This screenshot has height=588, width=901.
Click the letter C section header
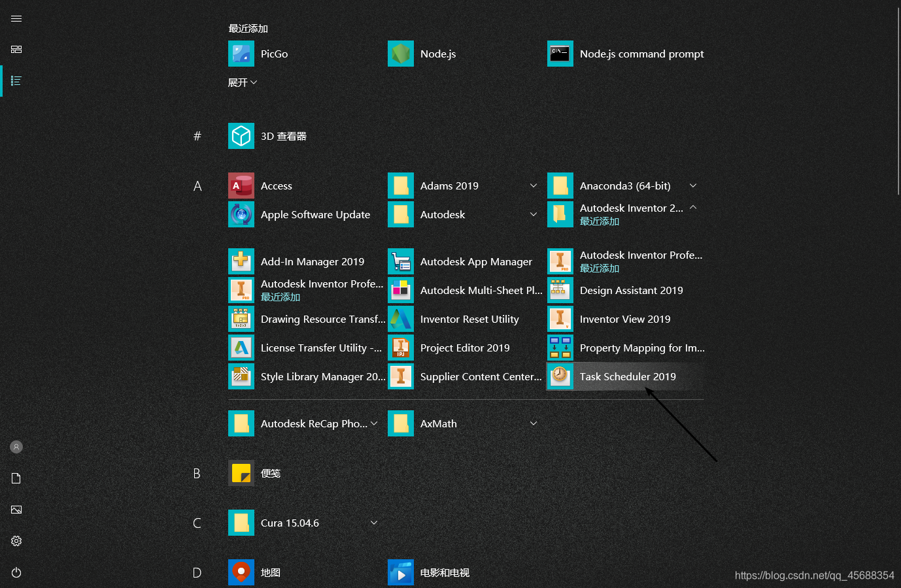pyautogui.click(x=197, y=523)
